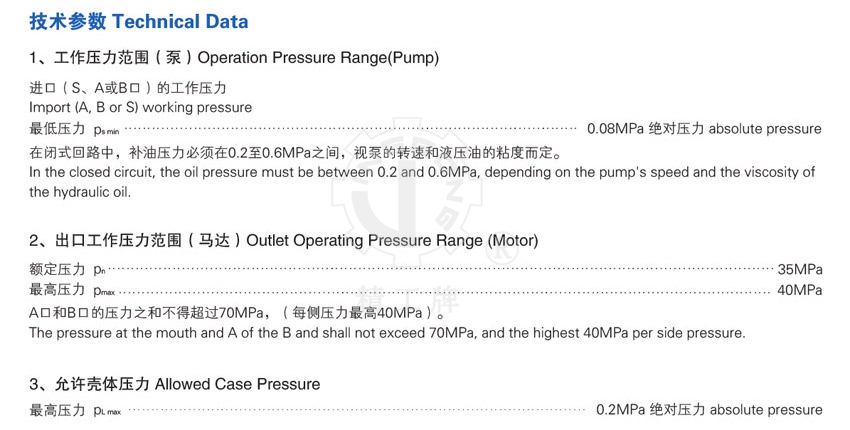
Task: Select the Operation Pressure Range(Pump) heading
Action: tap(234, 57)
